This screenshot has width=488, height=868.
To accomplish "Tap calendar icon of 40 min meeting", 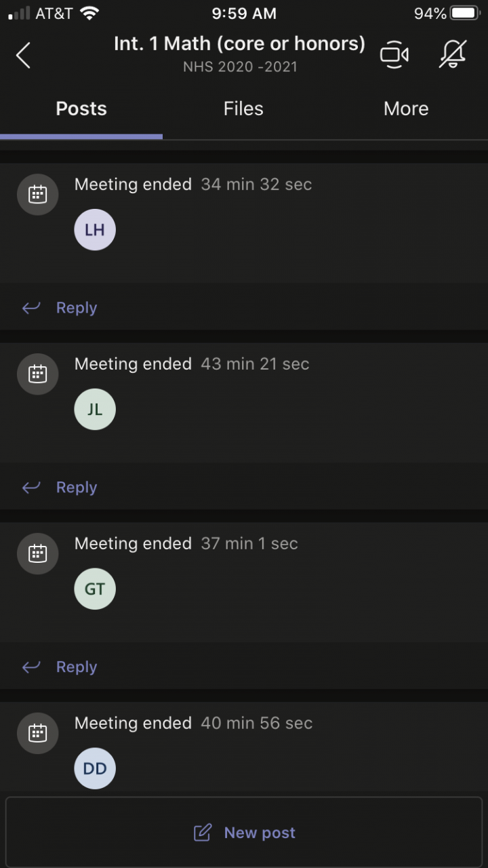I will [x=38, y=734].
